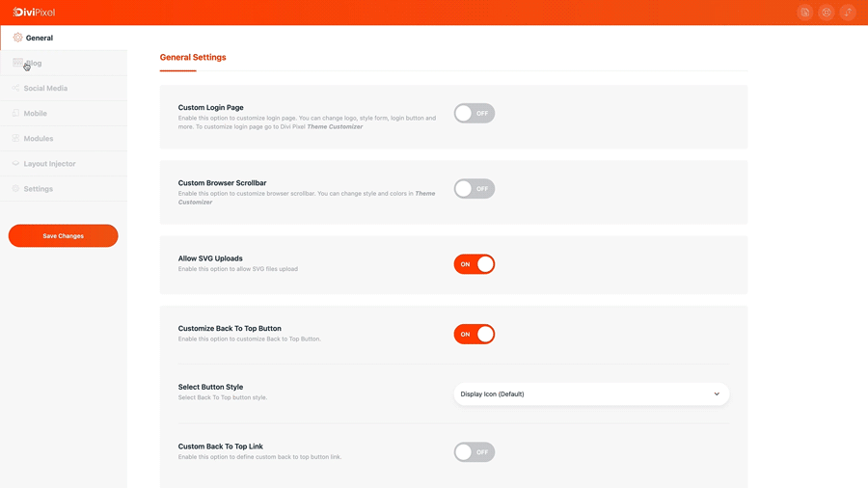Screen dimensions: 868x488
Task: Enable the Custom Back To Top Link toggle
Action: [475, 452]
